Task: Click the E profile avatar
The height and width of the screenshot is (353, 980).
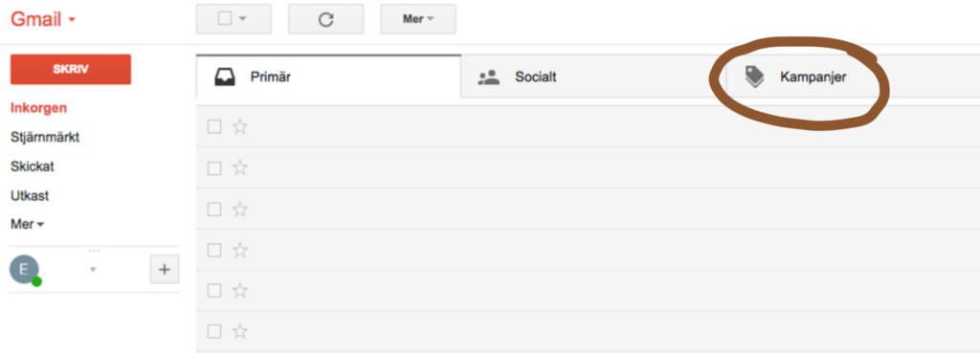Action: (24, 270)
